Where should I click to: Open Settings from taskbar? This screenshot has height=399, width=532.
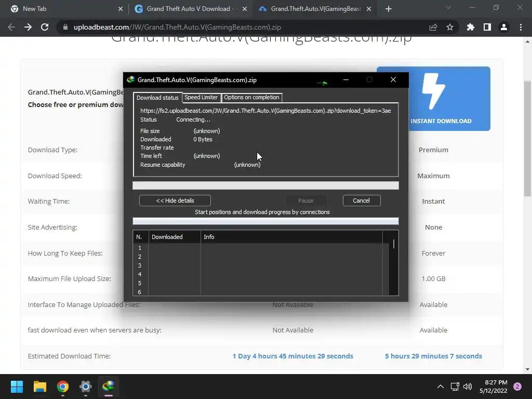[x=86, y=387]
